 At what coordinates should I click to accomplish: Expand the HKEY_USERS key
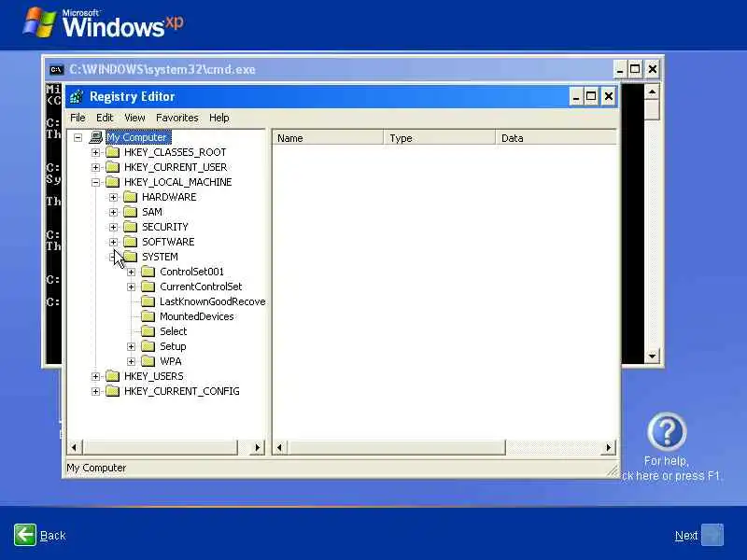click(x=96, y=377)
